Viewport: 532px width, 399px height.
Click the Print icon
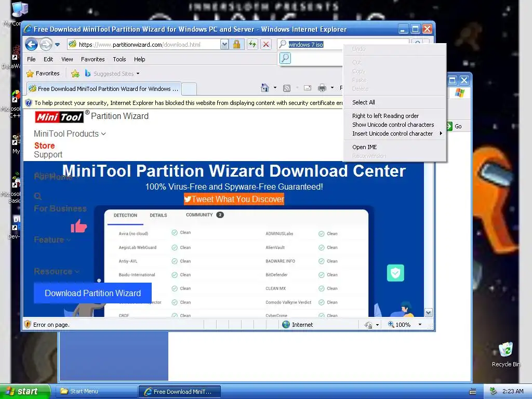[322, 88]
